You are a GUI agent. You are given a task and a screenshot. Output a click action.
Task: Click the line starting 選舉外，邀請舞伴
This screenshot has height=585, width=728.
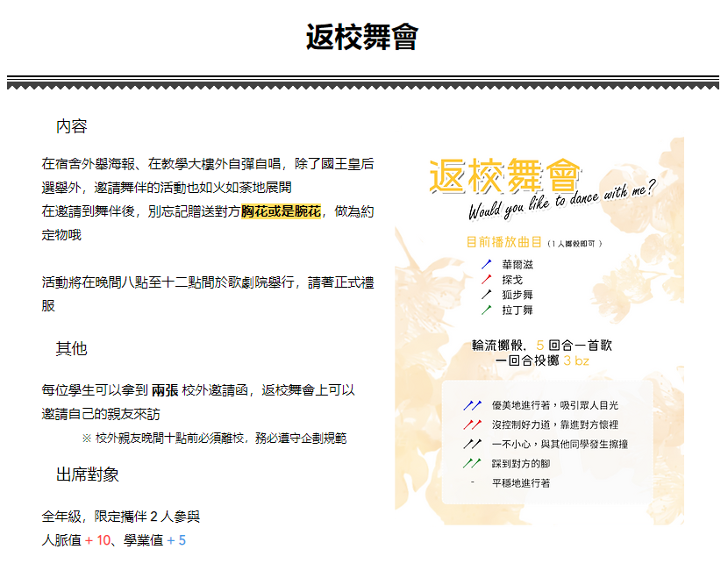coord(167,188)
